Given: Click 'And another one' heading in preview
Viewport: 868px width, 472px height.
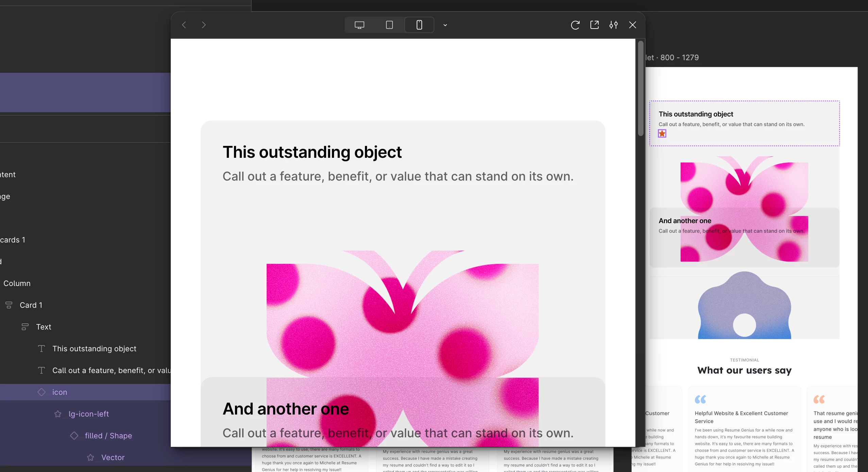Looking at the screenshot, I should 286,409.
